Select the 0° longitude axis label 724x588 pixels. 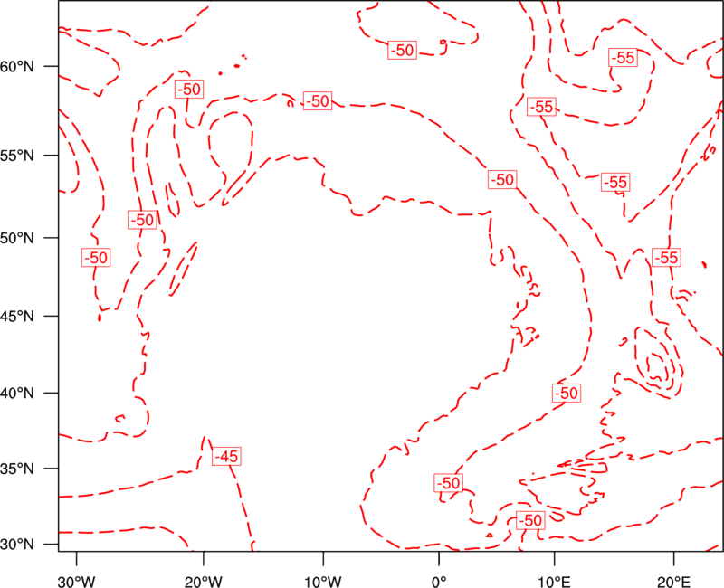click(x=439, y=582)
